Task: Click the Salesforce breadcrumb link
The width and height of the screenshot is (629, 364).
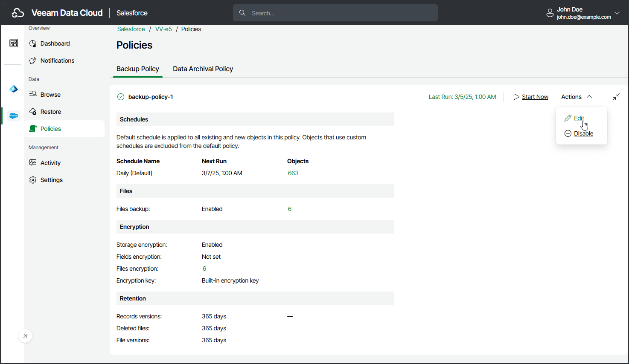Action: click(131, 29)
